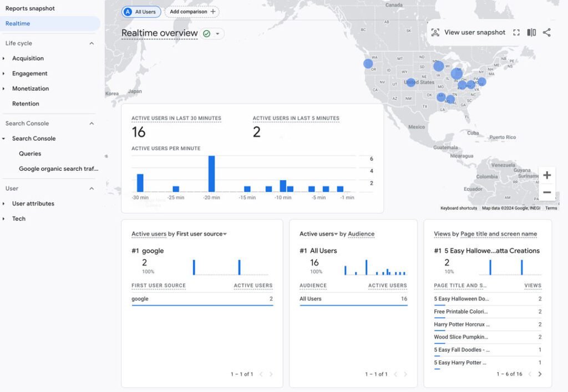Collapse the User section
Viewport: 568px width, 392px height.
click(x=92, y=189)
